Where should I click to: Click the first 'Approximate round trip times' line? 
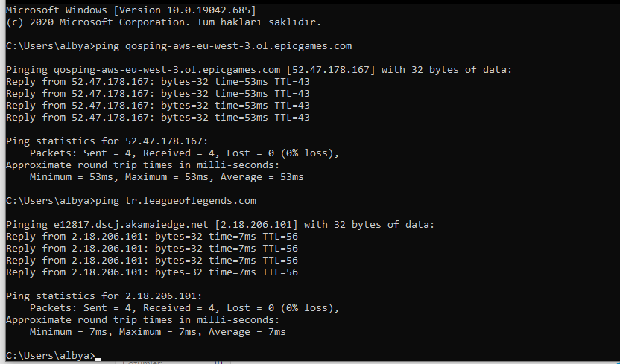click(142, 165)
